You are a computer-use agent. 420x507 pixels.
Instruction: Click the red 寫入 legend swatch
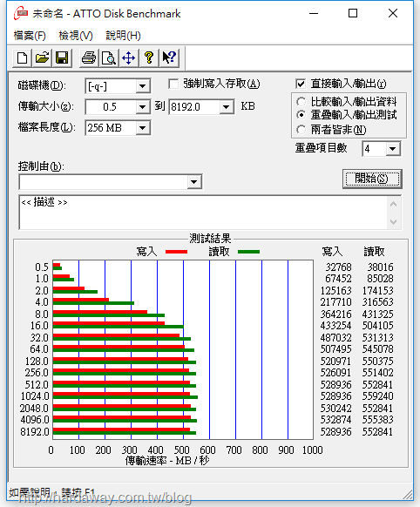pyautogui.click(x=176, y=252)
